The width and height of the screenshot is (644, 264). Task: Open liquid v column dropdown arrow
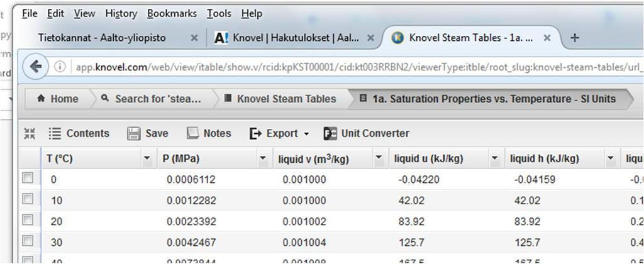pos(379,158)
